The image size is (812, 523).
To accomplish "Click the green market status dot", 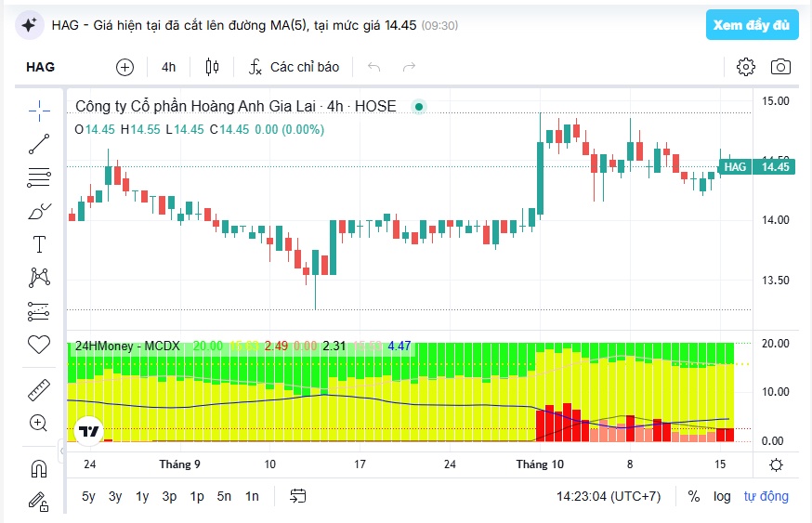I will [x=418, y=107].
